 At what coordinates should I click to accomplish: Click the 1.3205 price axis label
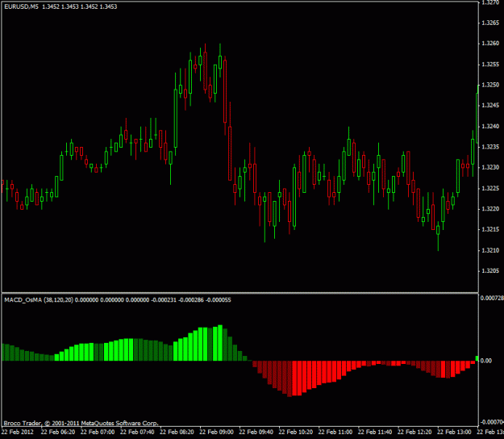point(490,271)
